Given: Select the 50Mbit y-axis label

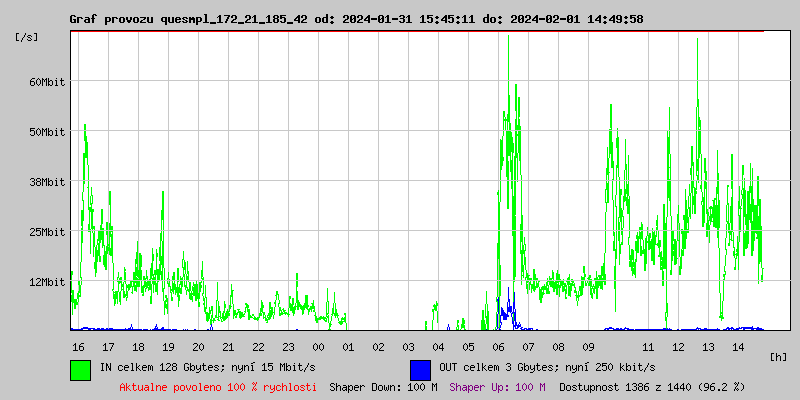Looking at the screenshot, I should (x=47, y=132).
